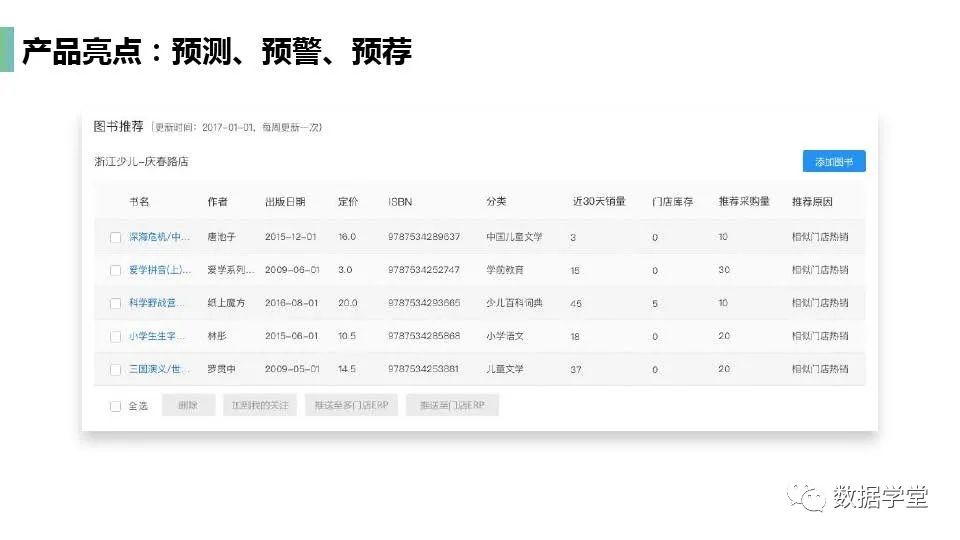Click the 推荐采购量 column header

point(744,202)
